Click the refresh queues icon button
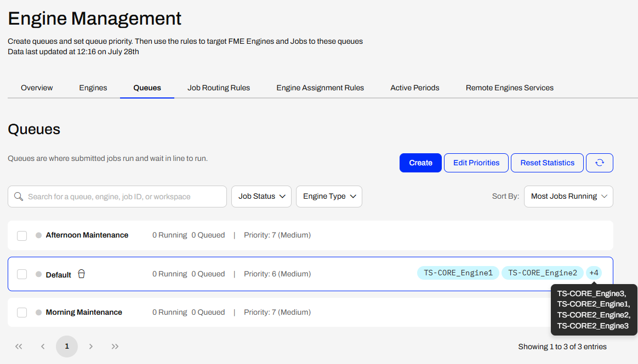The width and height of the screenshot is (638, 364). (x=599, y=163)
